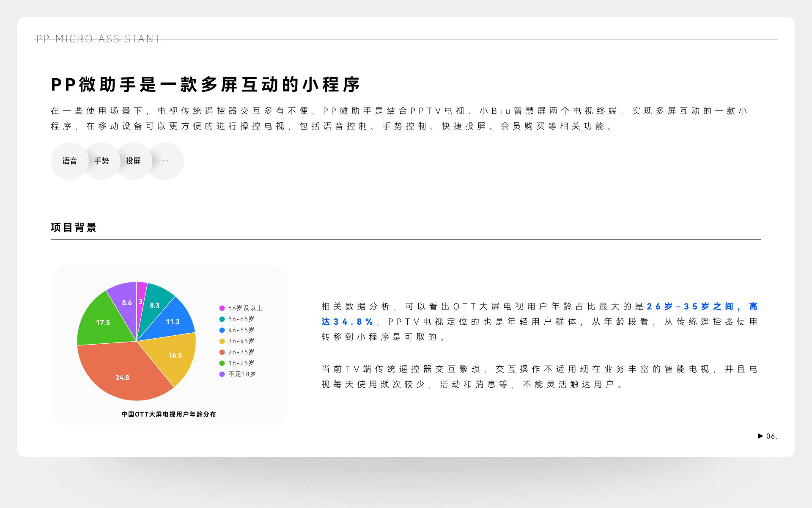Click the chart caption 中国OTT大屏电视用户年龄分布

pyautogui.click(x=169, y=414)
